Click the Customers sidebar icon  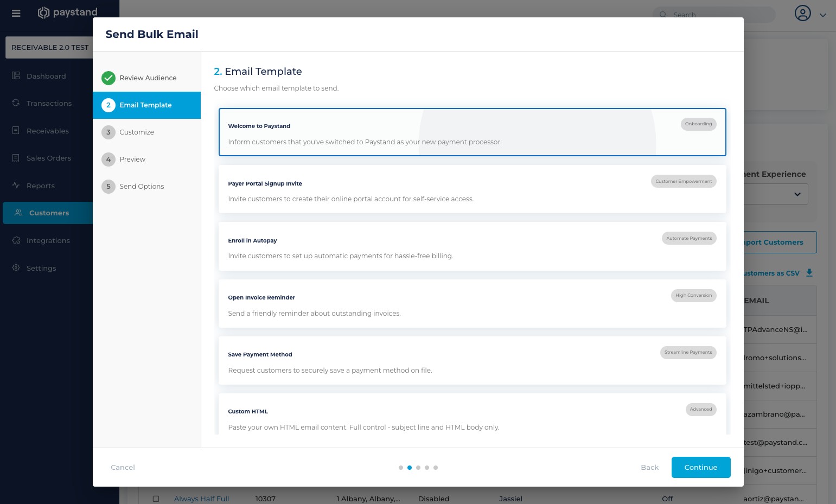click(x=18, y=213)
